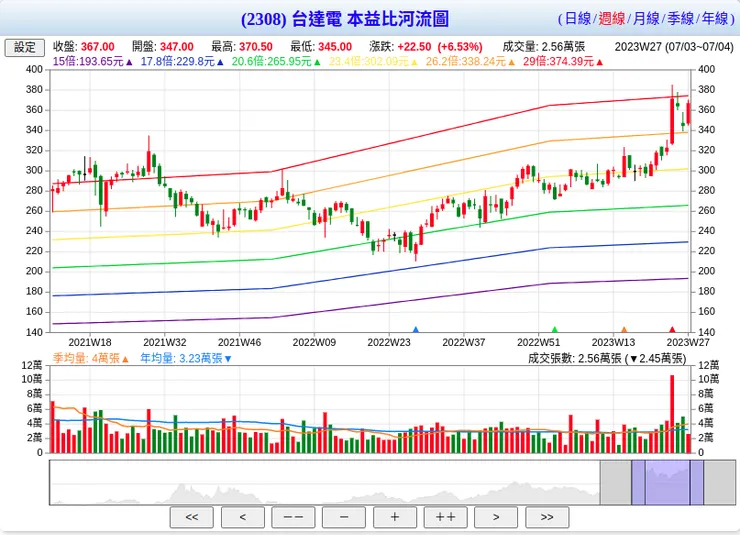Click the orange triangle marker near 2023W13
This screenshot has height=535, width=740.
pyautogui.click(x=624, y=329)
